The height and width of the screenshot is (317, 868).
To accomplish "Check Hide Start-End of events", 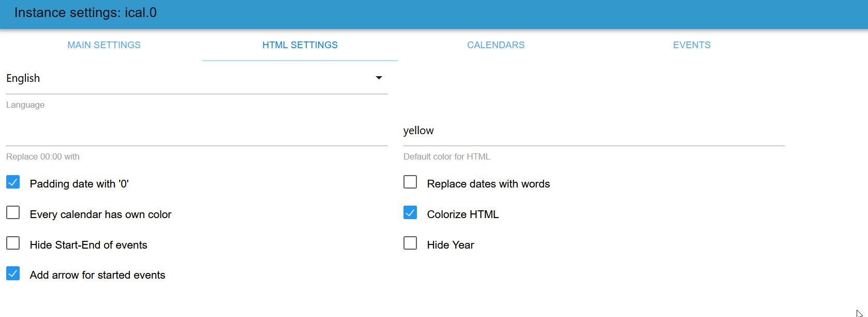I will [x=13, y=243].
